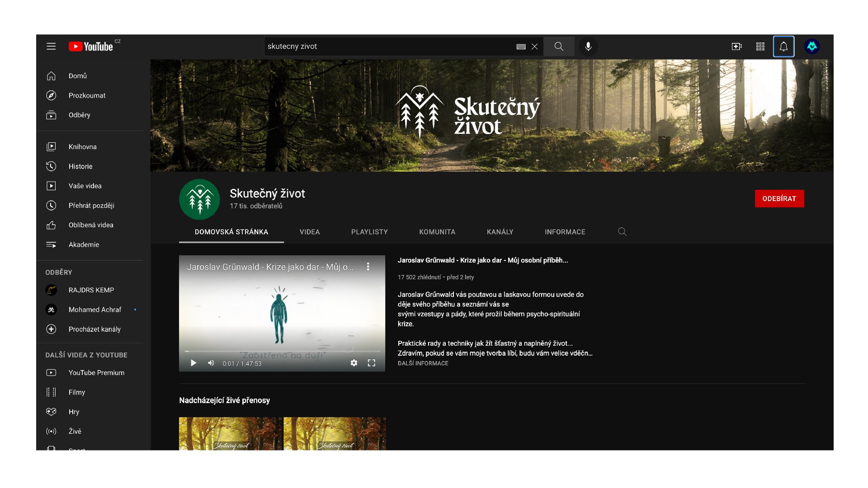Image resolution: width=868 pixels, height=488 pixels.
Task: Switch to the VIDEA tab
Action: coord(310,232)
